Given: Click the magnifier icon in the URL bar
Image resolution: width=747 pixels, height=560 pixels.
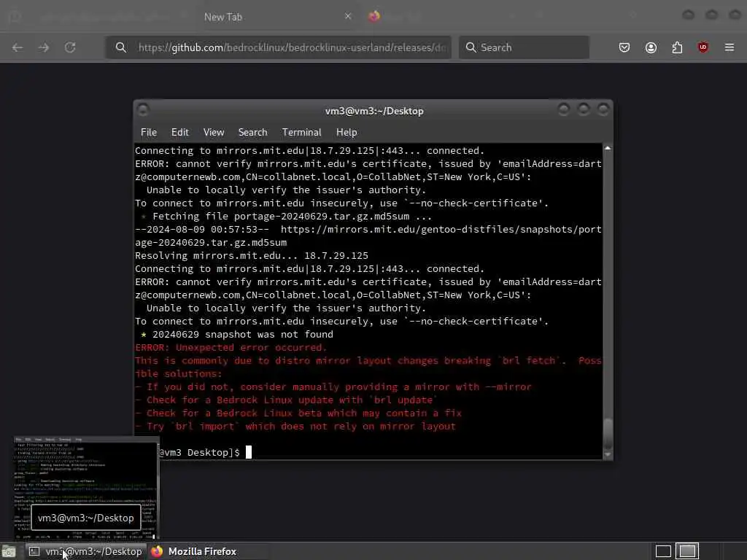Looking at the screenshot, I should (x=121, y=47).
